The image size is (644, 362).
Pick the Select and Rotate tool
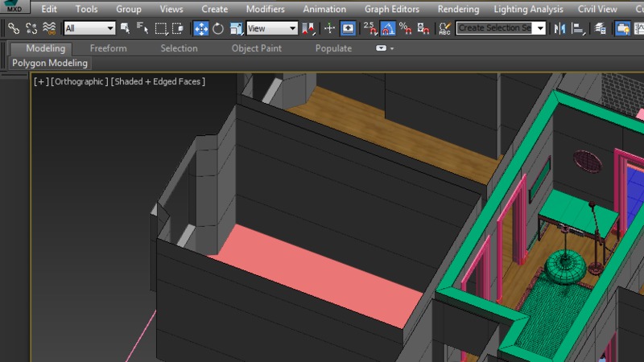click(x=218, y=28)
